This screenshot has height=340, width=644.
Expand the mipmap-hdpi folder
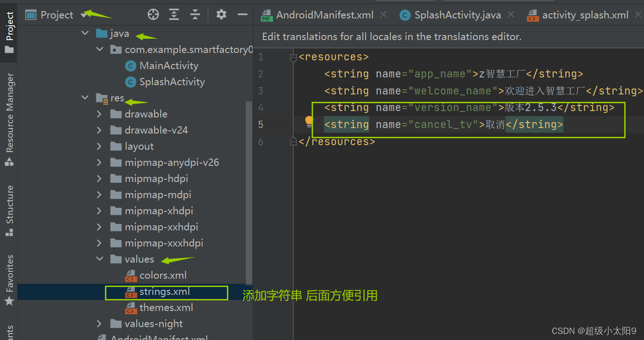[x=99, y=178]
